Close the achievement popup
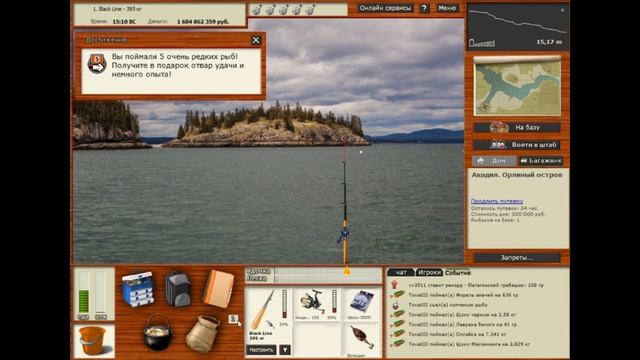The width and height of the screenshot is (640, 360). (x=256, y=40)
